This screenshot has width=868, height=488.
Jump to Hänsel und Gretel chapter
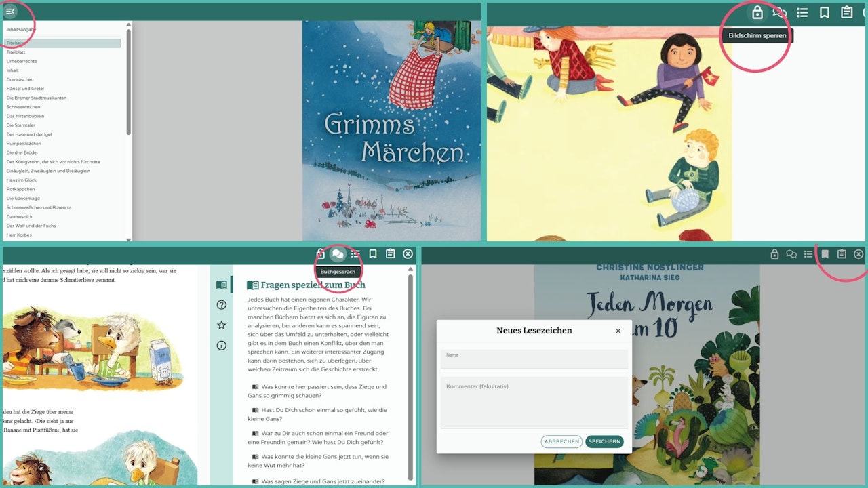pos(24,89)
